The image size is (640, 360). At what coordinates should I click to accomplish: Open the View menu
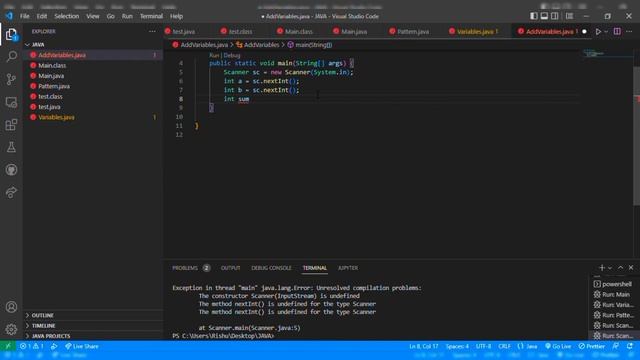pos(93,16)
